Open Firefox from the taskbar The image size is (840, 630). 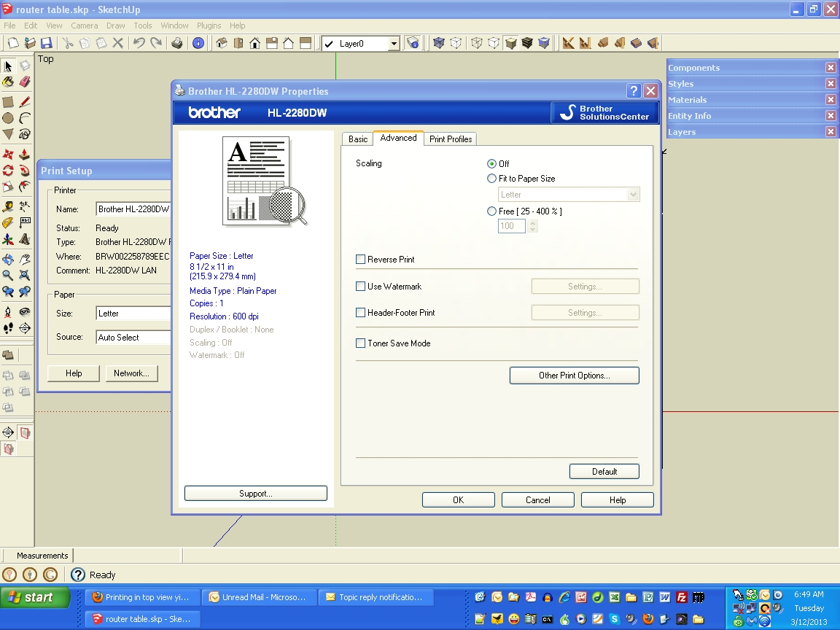coord(141,597)
